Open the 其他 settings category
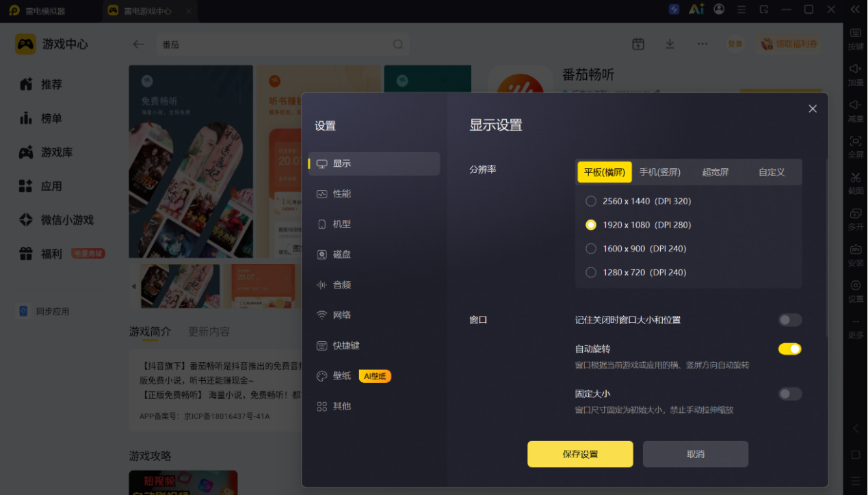868x495 pixels. pyautogui.click(x=373, y=406)
